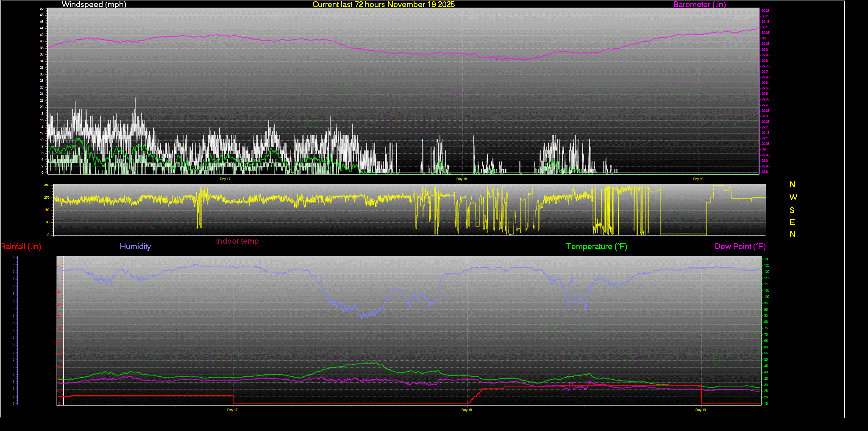The height and width of the screenshot is (431, 868).
Task: Click Day 17 marker under temperature chart
Action: coord(232,410)
